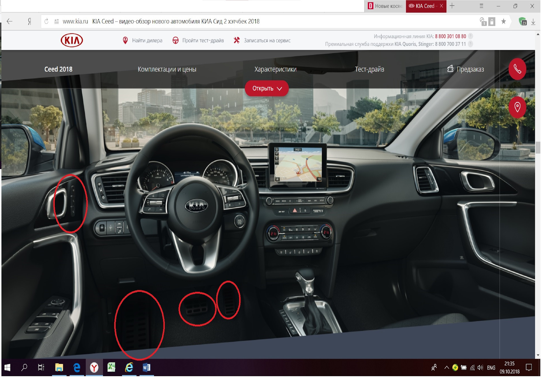Image resolution: width=554 pixels, height=392 pixels.
Task: Open the blocked content indicator with badge 1
Action: (x=483, y=21)
